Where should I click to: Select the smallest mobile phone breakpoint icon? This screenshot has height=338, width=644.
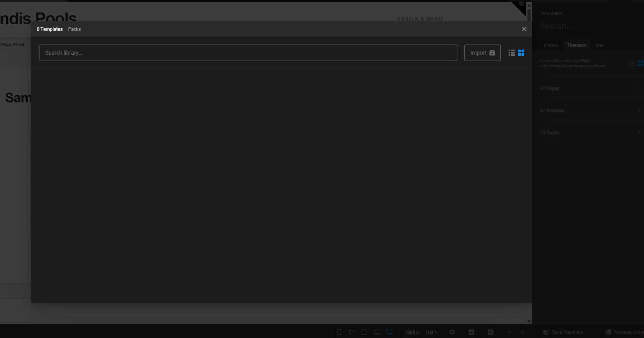coord(339,332)
